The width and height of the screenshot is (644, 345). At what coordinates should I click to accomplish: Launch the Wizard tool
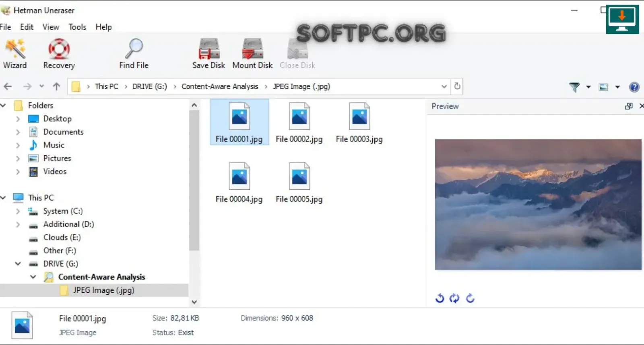pos(15,54)
